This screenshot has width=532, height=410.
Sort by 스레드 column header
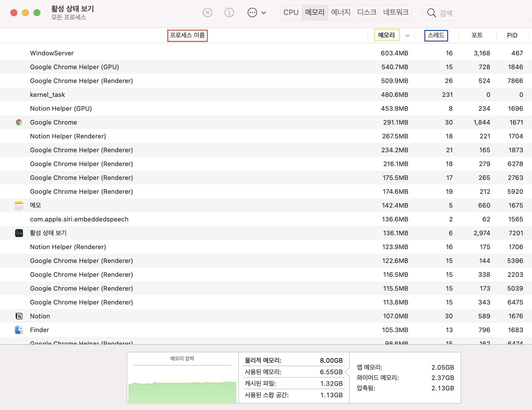[x=436, y=35]
